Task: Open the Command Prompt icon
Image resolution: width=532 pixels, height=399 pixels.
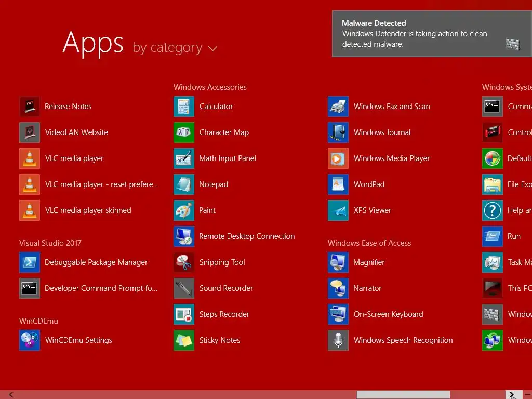Action: pyautogui.click(x=493, y=107)
